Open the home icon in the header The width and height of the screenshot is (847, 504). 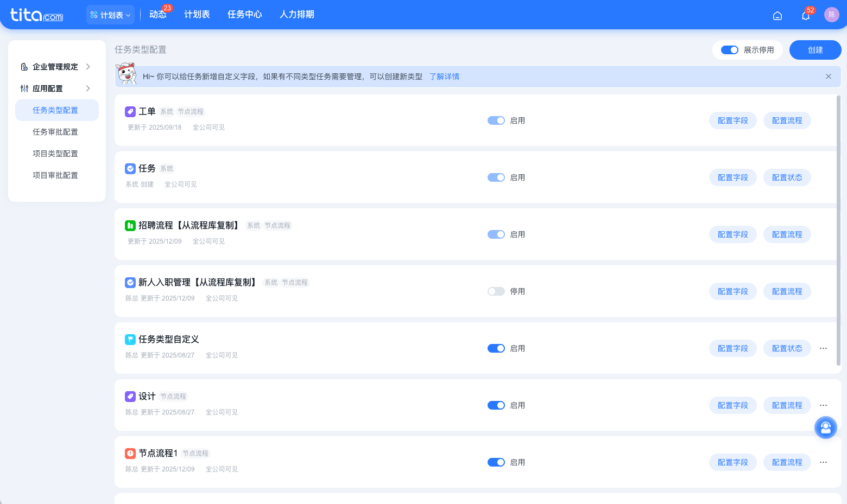[x=778, y=16]
